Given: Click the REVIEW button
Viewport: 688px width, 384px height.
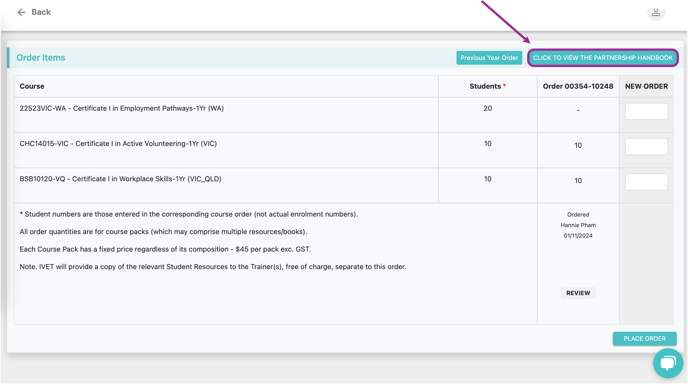Looking at the screenshot, I should tap(578, 293).
